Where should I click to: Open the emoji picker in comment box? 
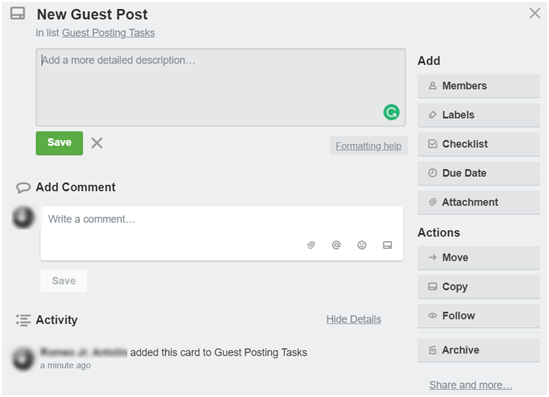pyautogui.click(x=362, y=245)
